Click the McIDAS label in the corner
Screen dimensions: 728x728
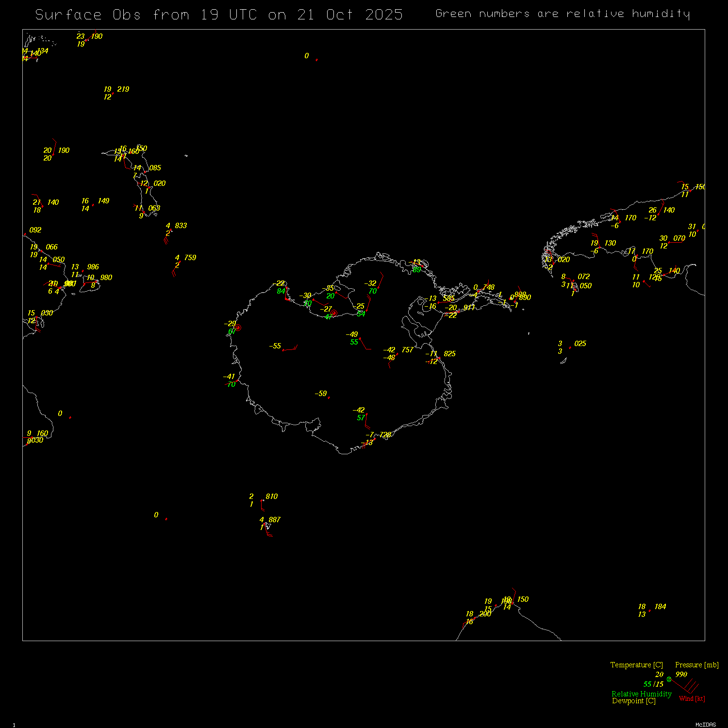[705, 725]
